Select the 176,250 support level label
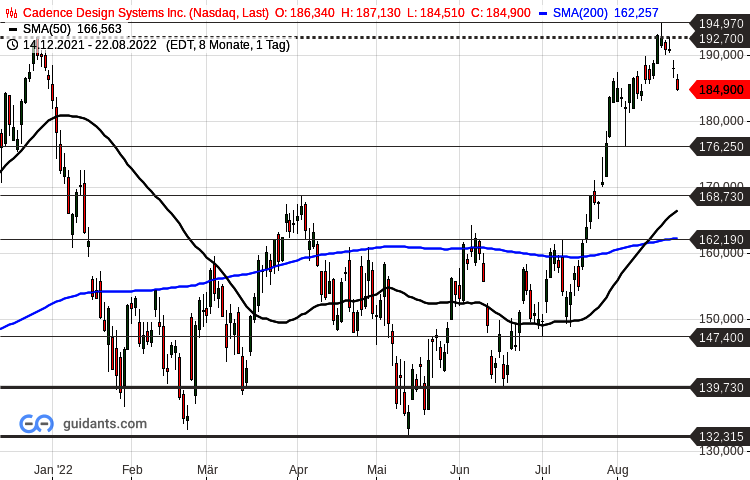The height and width of the screenshot is (480, 750). point(720,146)
